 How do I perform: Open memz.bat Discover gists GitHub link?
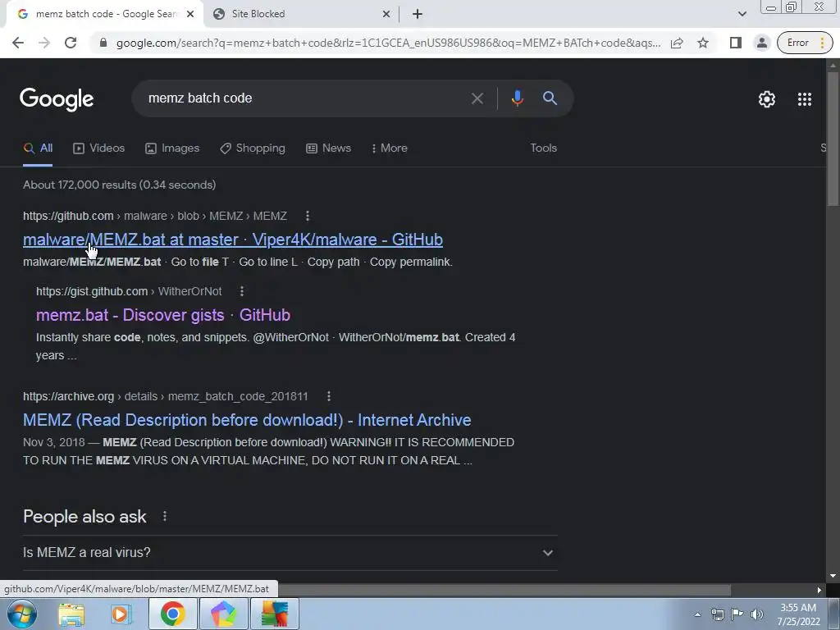[x=163, y=315]
